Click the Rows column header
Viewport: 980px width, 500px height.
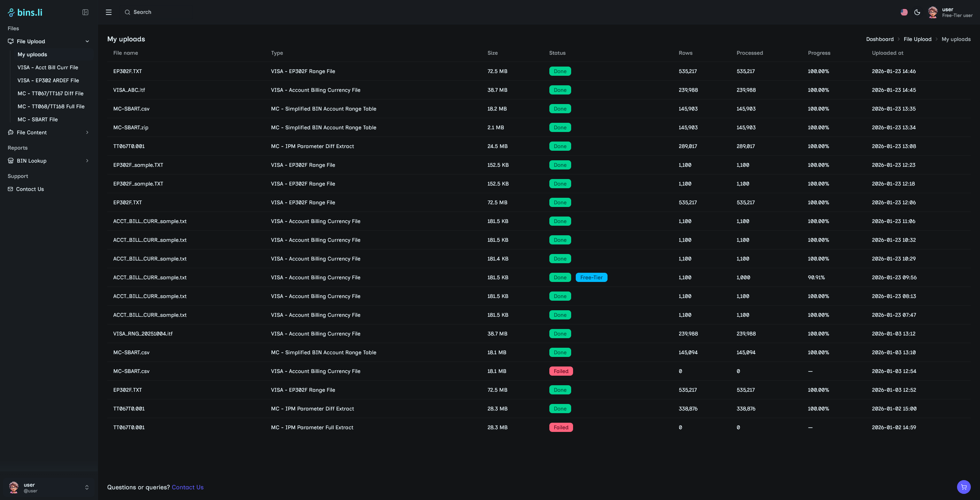[685, 53]
